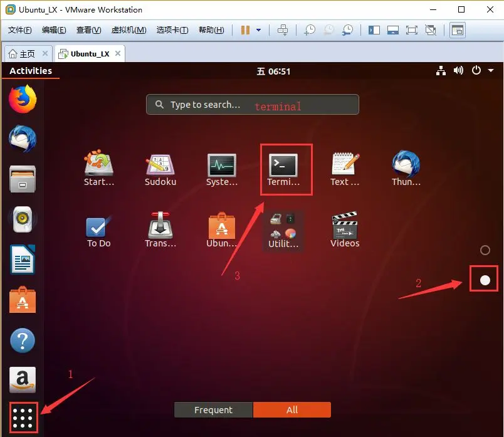Open LibreOffice Writer in the dock
The image size is (504, 437).
coord(23,259)
